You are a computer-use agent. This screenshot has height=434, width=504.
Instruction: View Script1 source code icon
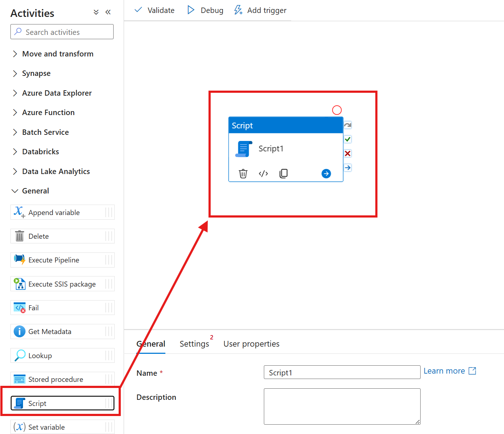coord(264,174)
